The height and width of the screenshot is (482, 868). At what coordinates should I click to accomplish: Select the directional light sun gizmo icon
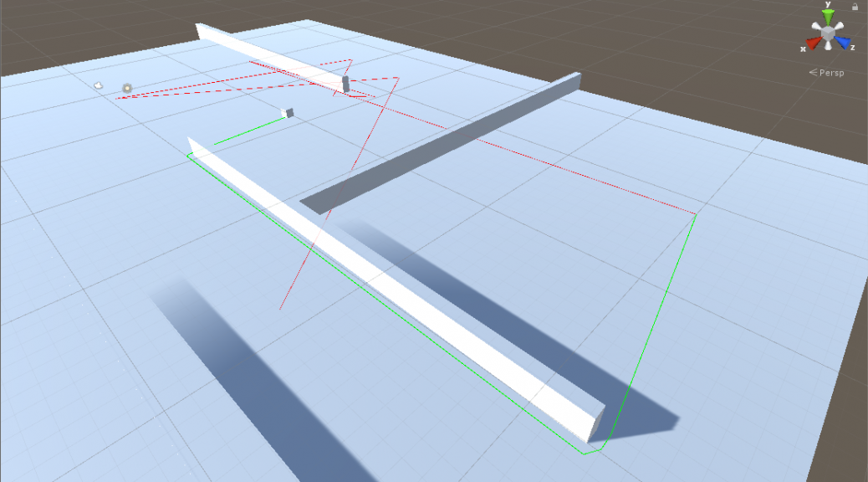pos(127,88)
